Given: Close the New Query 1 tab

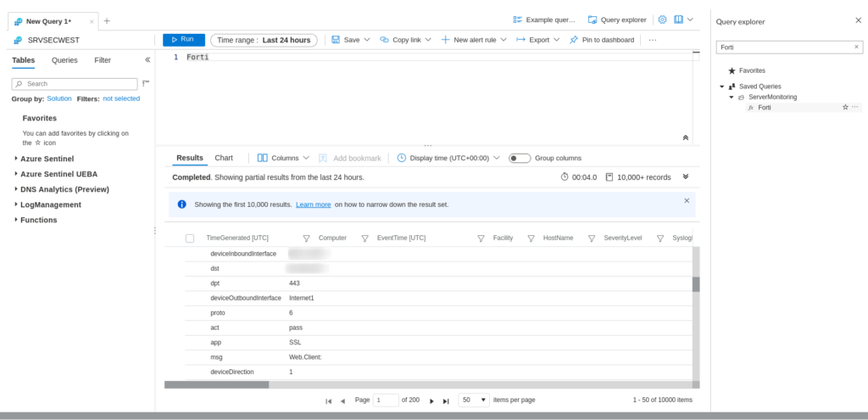Looking at the screenshot, I should (x=92, y=21).
